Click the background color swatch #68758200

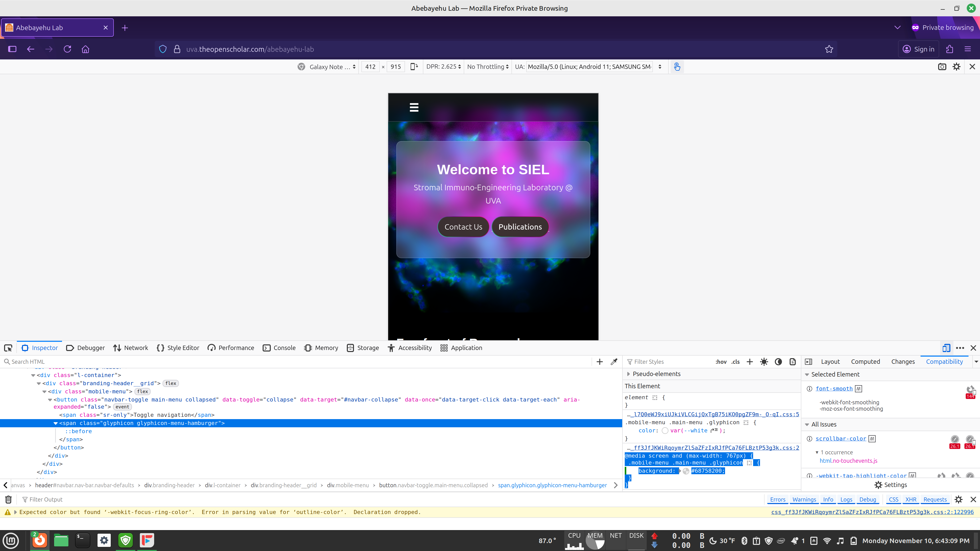point(686,471)
